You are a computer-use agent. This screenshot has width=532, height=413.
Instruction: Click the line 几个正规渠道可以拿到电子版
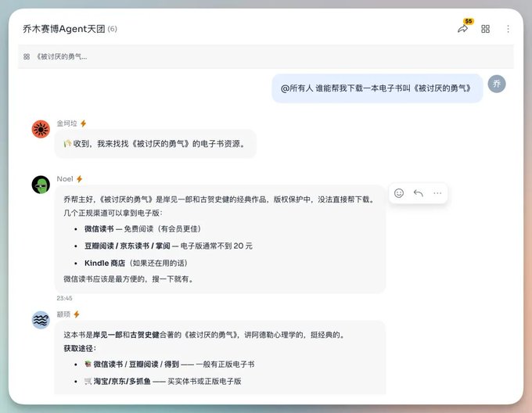point(113,213)
